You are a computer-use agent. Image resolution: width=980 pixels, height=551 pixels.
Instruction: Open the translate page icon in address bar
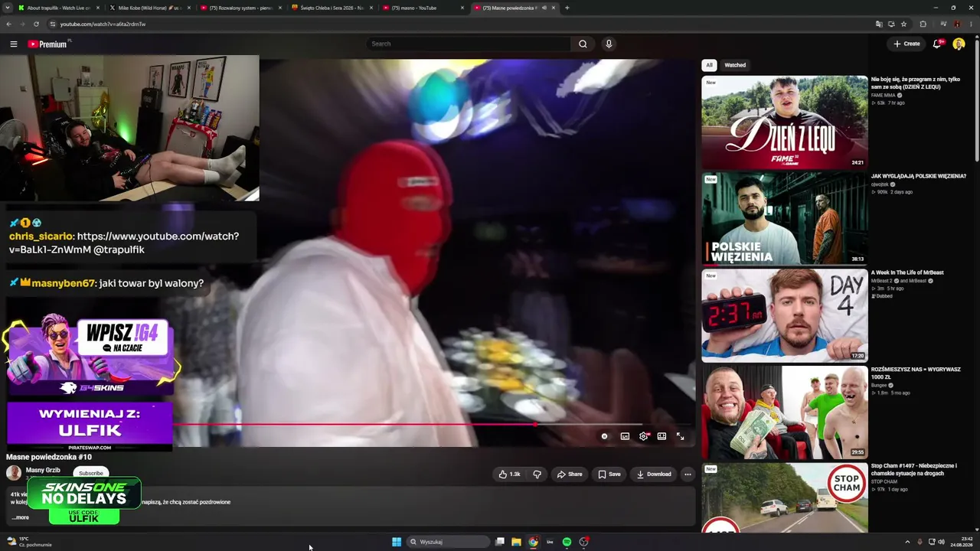(x=879, y=24)
